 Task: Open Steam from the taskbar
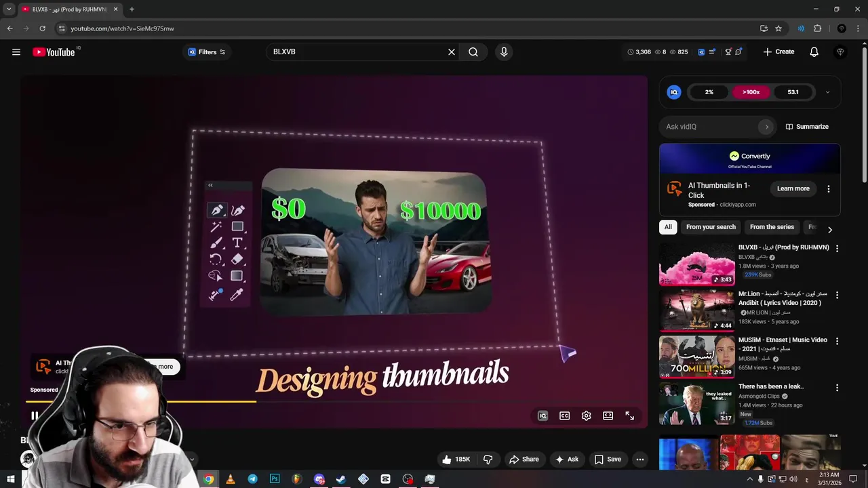point(340,479)
